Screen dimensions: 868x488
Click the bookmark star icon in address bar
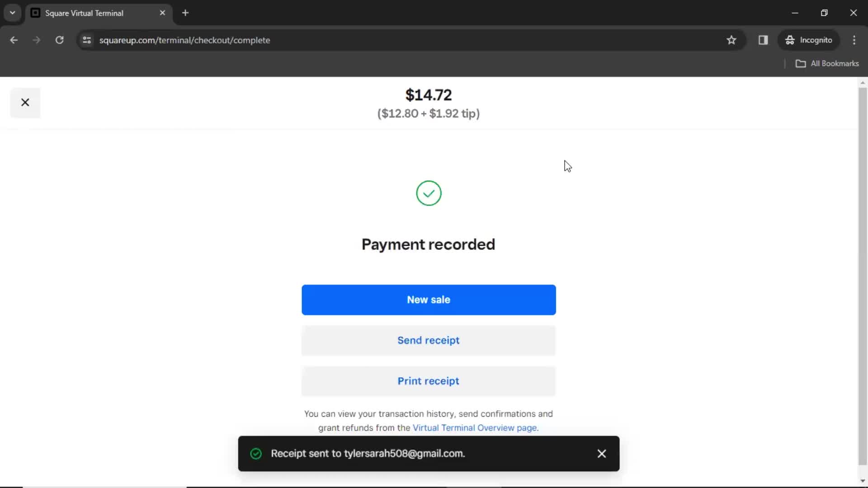[x=731, y=40]
